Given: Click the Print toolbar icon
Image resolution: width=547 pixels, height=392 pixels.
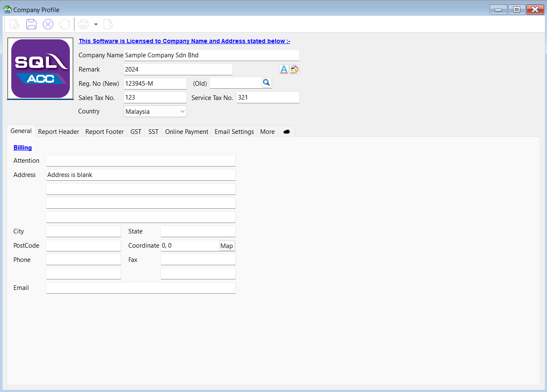Looking at the screenshot, I should coord(84,24).
